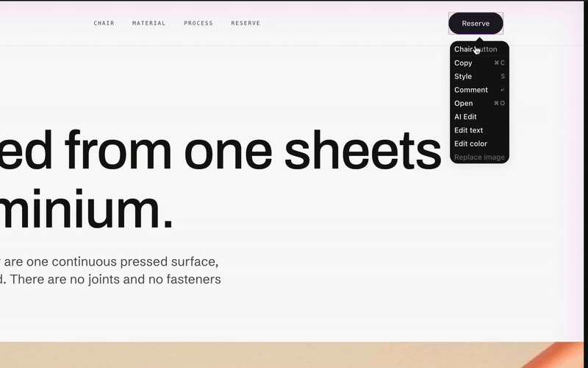Select AI Edit menu entry
The width and height of the screenshot is (588, 368).
(479, 117)
